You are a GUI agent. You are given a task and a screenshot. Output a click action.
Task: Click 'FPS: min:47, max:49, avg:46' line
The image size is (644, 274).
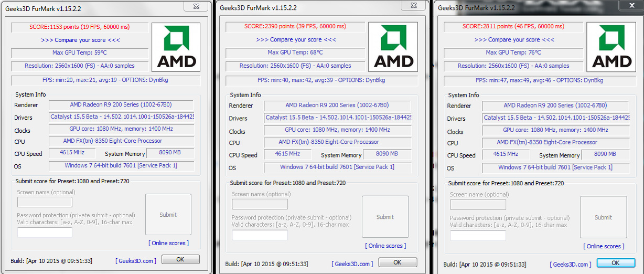pyautogui.click(x=540, y=80)
